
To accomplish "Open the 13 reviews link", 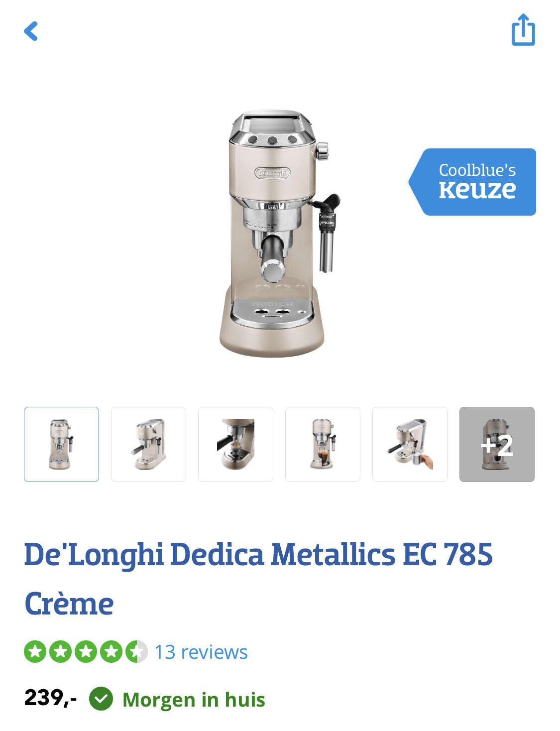I will coord(201,652).
